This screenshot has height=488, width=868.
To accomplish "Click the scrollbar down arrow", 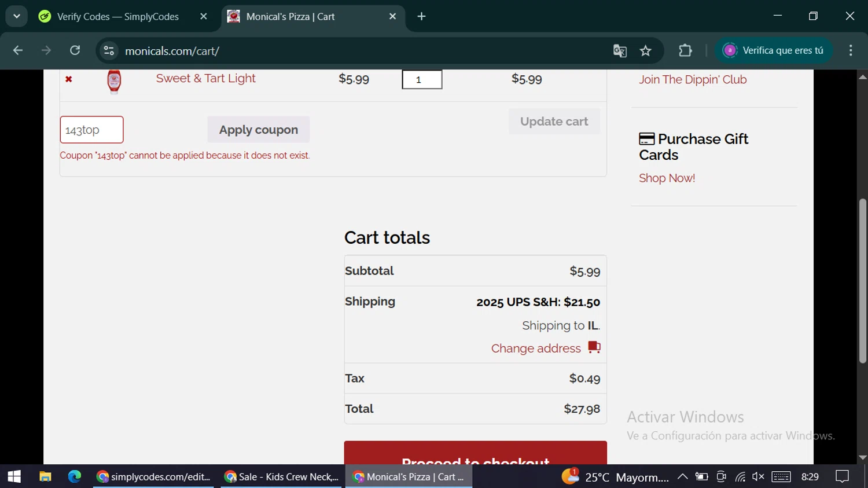I will pyautogui.click(x=863, y=458).
